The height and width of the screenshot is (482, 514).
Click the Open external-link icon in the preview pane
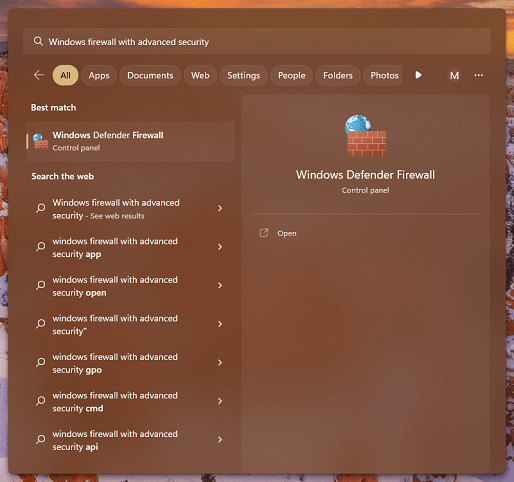[264, 233]
